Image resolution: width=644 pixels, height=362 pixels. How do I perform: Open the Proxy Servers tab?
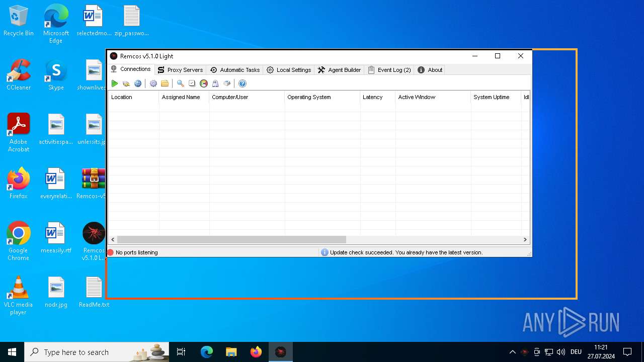pyautogui.click(x=180, y=70)
